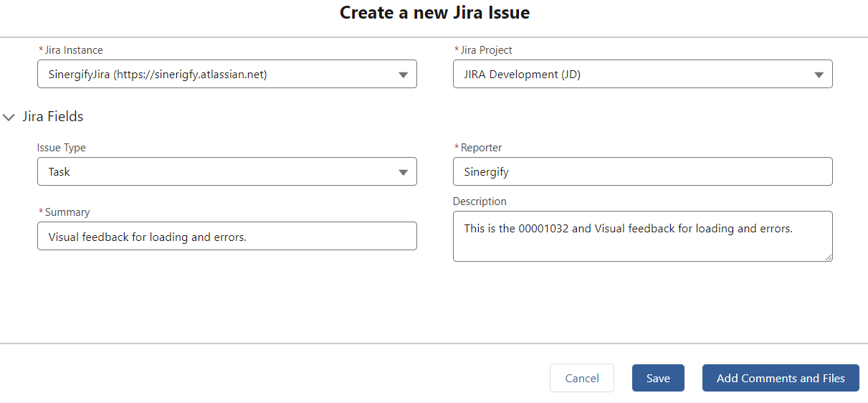This screenshot has height=403, width=868.
Task: Click the Jira Project field label
Action: click(x=487, y=50)
